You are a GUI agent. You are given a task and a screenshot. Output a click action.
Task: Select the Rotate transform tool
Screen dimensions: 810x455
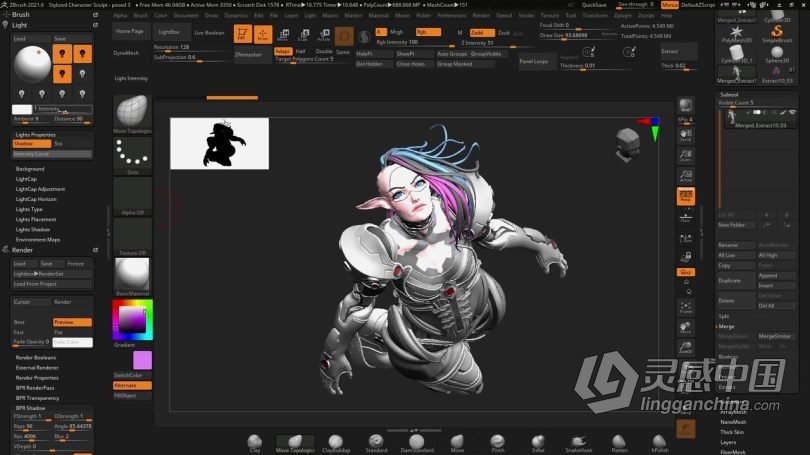[x=324, y=35]
